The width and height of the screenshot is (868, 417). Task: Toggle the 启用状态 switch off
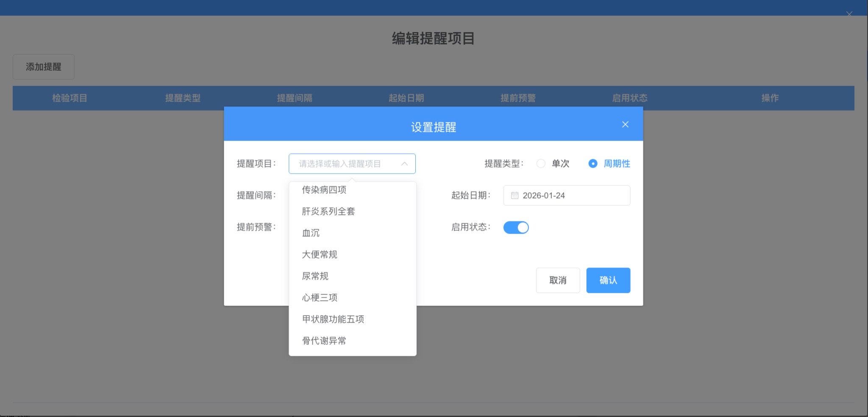[x=516, y=228]
